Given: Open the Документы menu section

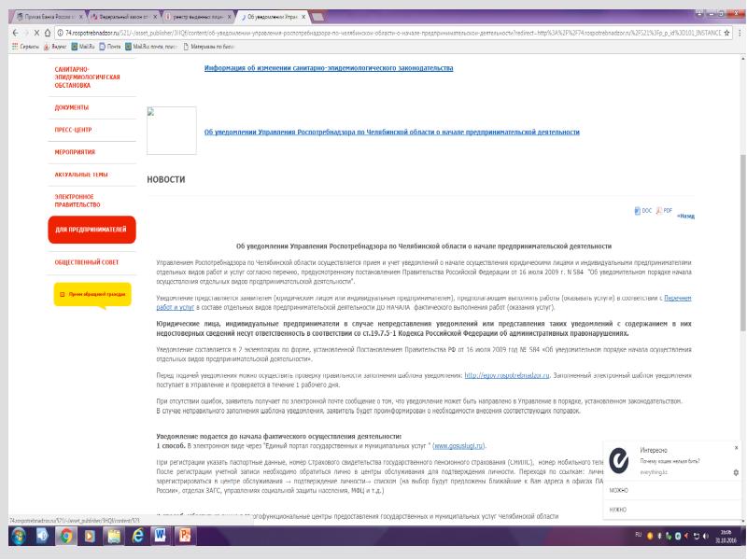Looking at the screenshot, I should (x=72, y=107).
